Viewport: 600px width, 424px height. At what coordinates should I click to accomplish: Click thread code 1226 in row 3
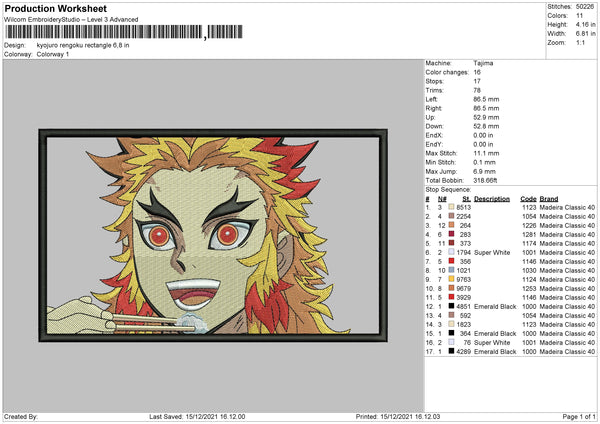click(x=529, y=225)
